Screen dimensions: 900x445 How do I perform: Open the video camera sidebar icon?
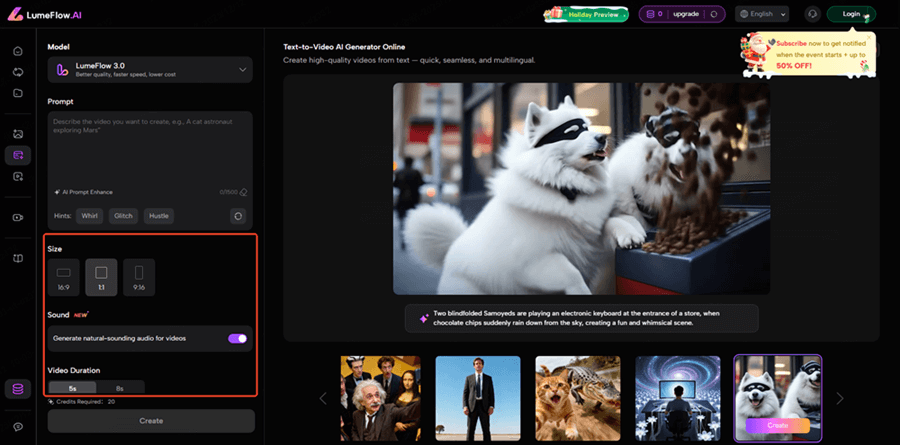[x=18, y=218]
